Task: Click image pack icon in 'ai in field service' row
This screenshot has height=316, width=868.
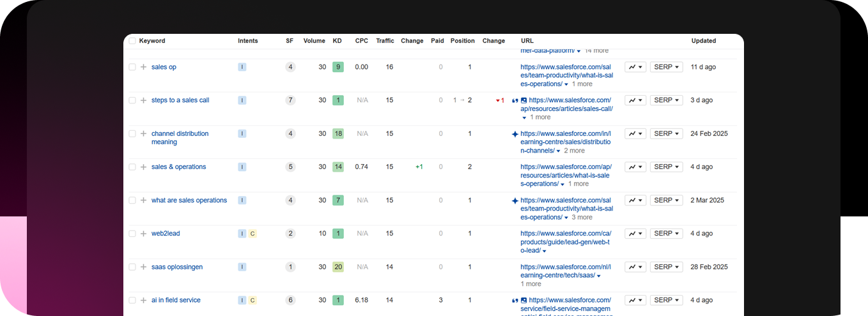Action: [x=524, y=300]
